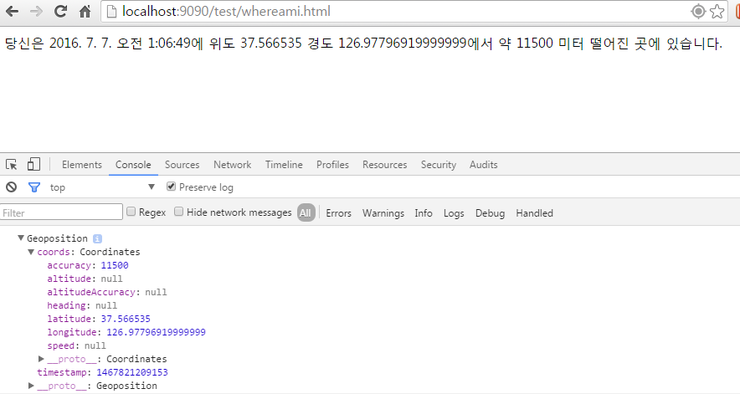This screenshot has height=394, width=740.
Task: Click the page icon in the address bar
Action: click(111, 11)
